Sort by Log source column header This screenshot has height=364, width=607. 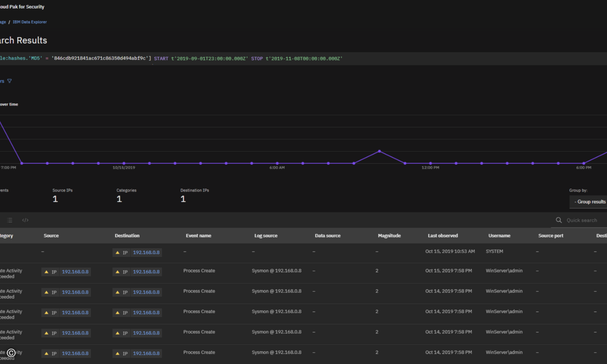point(266,236)
